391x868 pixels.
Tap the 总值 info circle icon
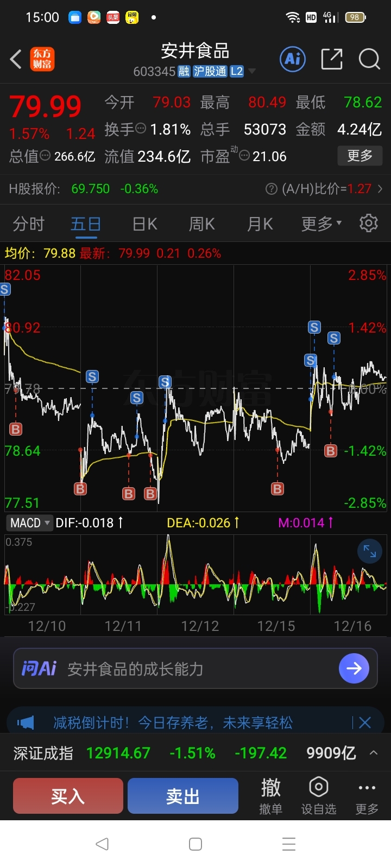46,156
